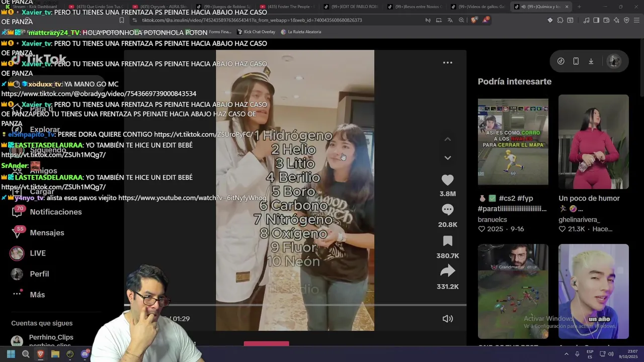Open the ghelinarivera_ author link
This screenshot has height=362, width=644.
pyautogui.click(x=579, y=220)
